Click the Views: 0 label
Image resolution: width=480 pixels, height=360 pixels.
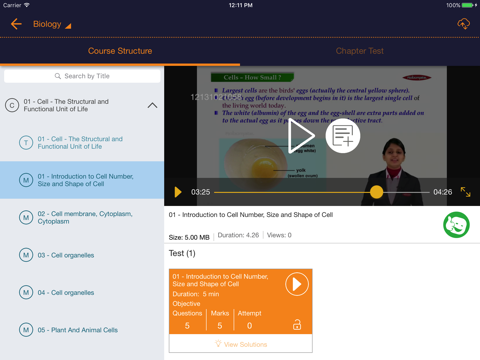[x=279, y=235]
